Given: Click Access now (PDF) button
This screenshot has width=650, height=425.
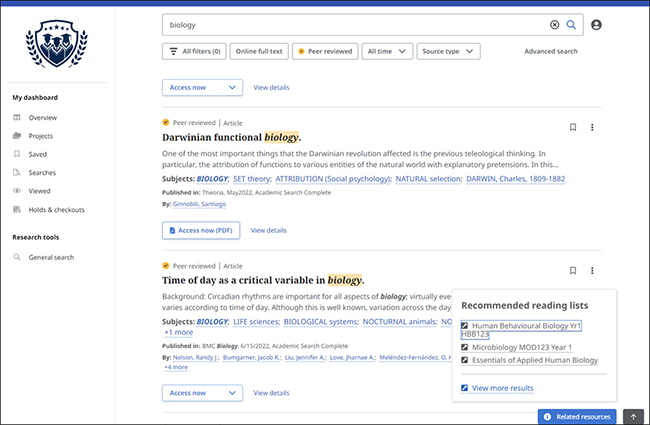Looking at the screenshot, I should [201, 230].
